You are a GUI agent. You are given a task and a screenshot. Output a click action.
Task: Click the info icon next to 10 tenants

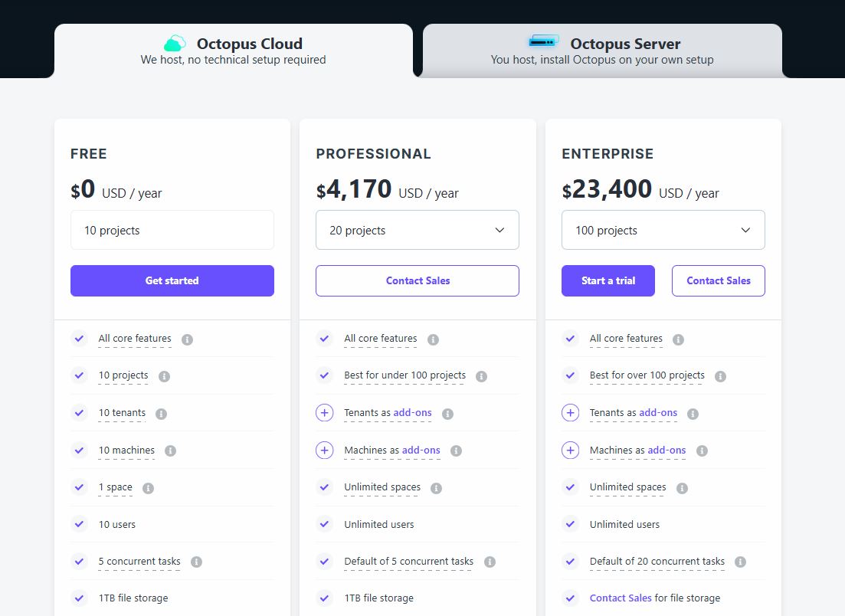point(160,414)
